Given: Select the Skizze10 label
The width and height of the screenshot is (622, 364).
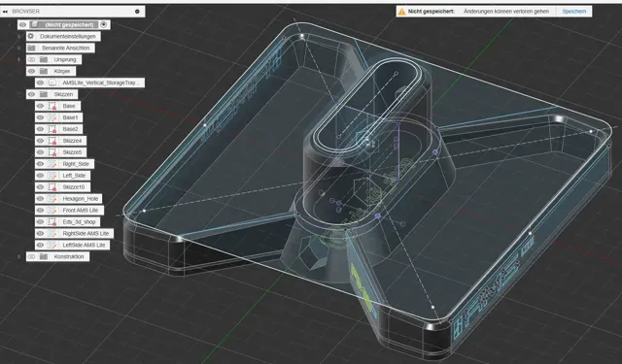Looking at the screenshot, I should pos(74,187).
